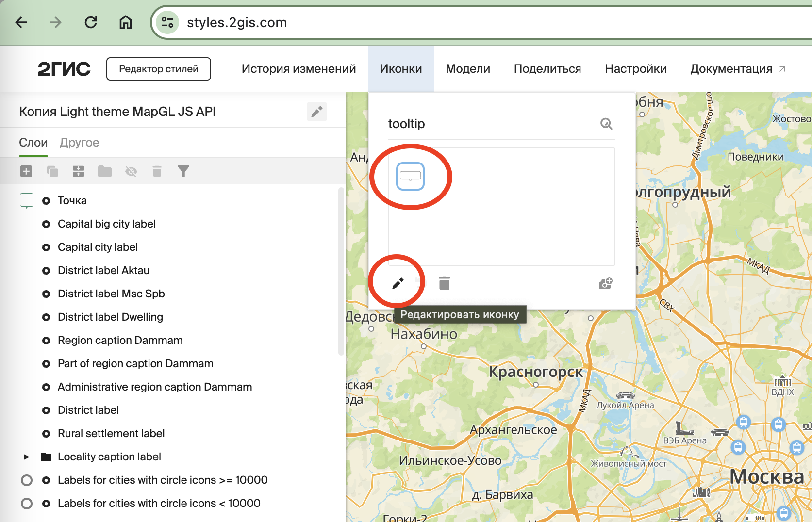Image resolution: width=812 pixels, height=522 pixels.
Task: Click the browser forward arrow
Action: (x=56, y=22)
